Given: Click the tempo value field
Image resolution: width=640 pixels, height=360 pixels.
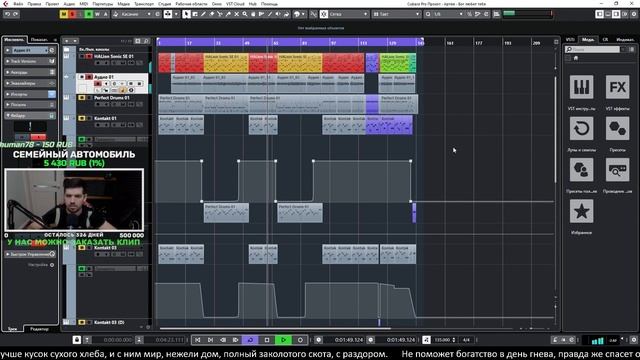Looking at the screenshot, I should click(442, 340).
